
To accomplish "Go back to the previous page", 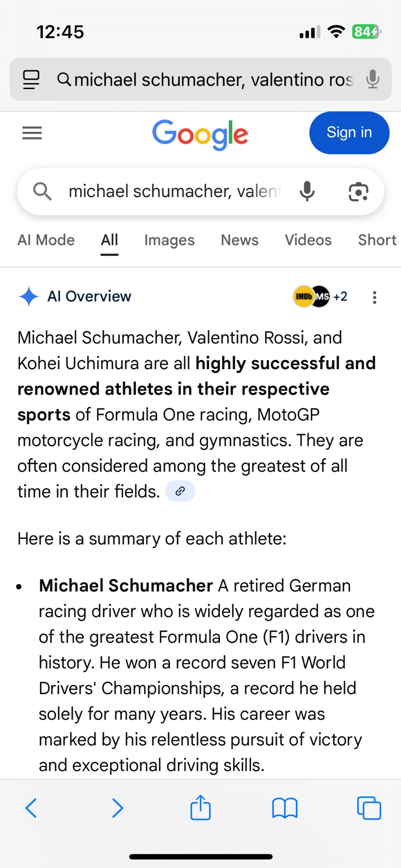I will (x=31, y=808).
